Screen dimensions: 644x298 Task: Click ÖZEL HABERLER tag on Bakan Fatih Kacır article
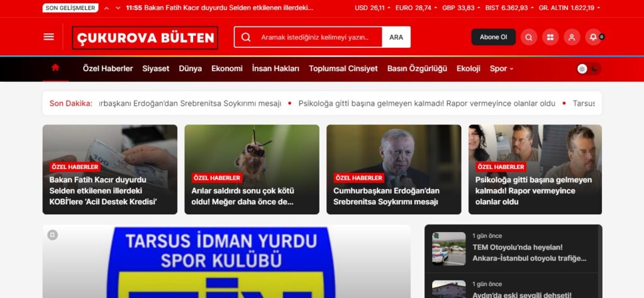coord(75,167)
